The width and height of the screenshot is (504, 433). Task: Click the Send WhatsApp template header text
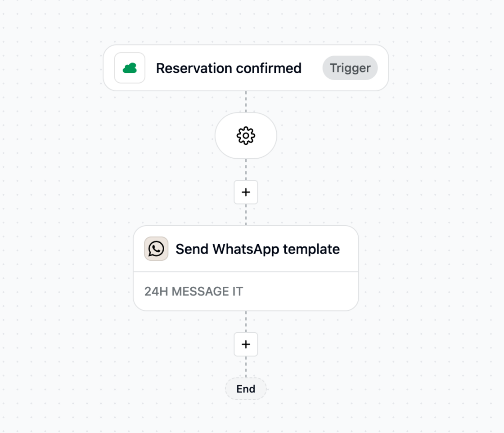point(258,249)
